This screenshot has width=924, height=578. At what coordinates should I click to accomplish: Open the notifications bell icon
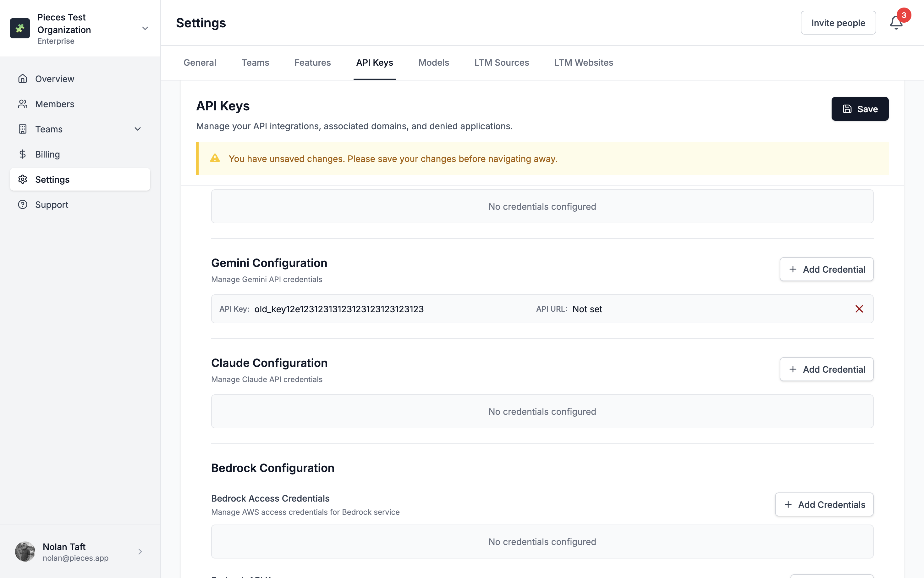pyautogui.click(x=895, y=23)
